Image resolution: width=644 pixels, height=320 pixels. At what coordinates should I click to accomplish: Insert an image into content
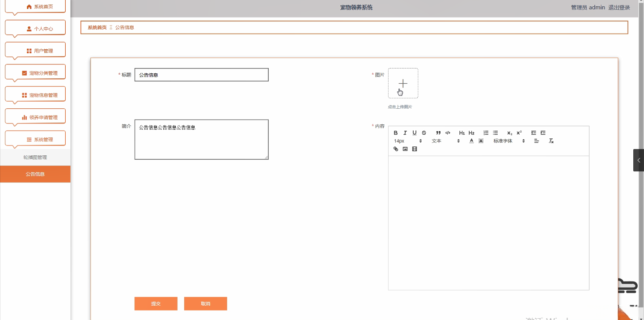[405, 149]
